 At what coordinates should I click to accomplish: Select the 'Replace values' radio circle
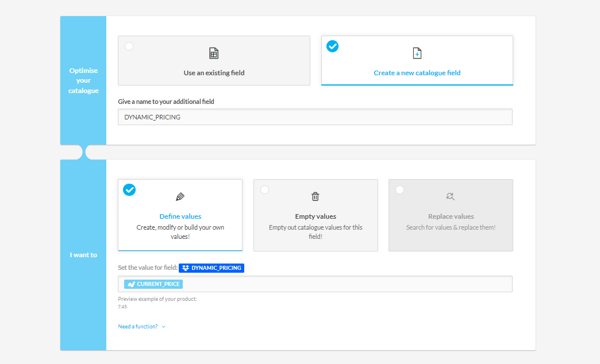(x=399, y=190)
